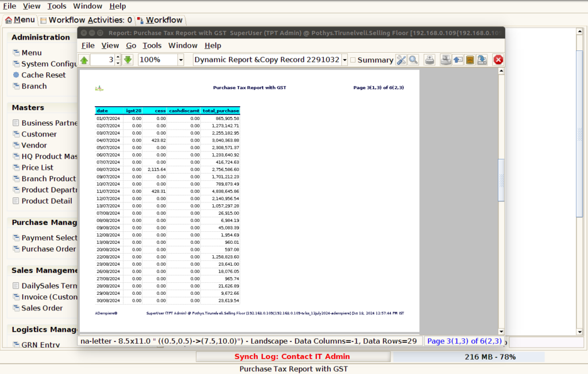The width and height of the screenshot is (588, 374).
Task: Click the Synch Log: Contact IT Admin button
Action: (x=293, y=357)
